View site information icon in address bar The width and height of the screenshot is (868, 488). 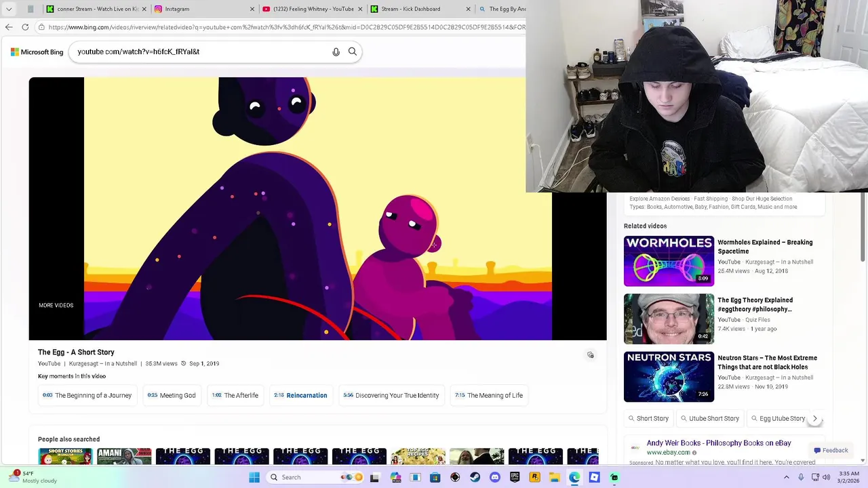(42, 27)
